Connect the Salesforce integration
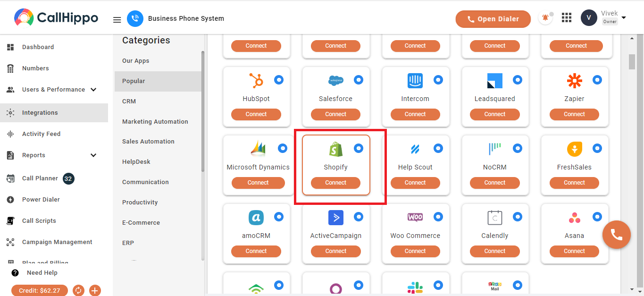 [x=335, y=114]
